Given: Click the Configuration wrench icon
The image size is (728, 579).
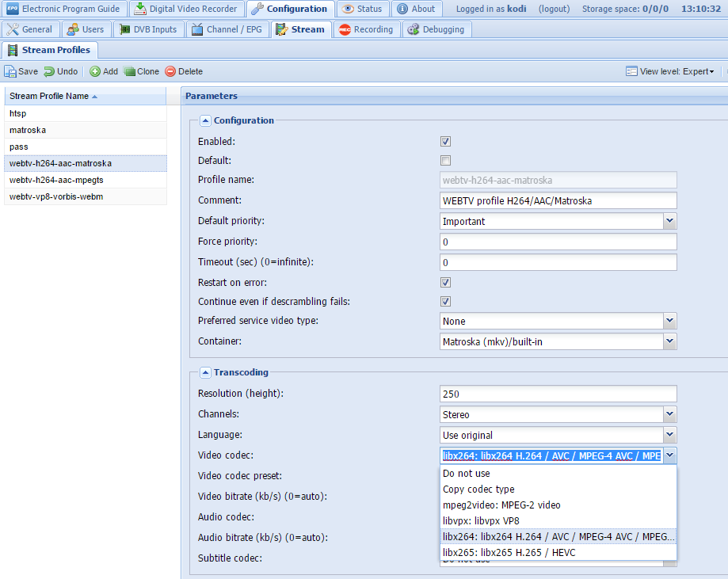Looking at the screenshot, I should pyautogui.click(x=257, y=9).
